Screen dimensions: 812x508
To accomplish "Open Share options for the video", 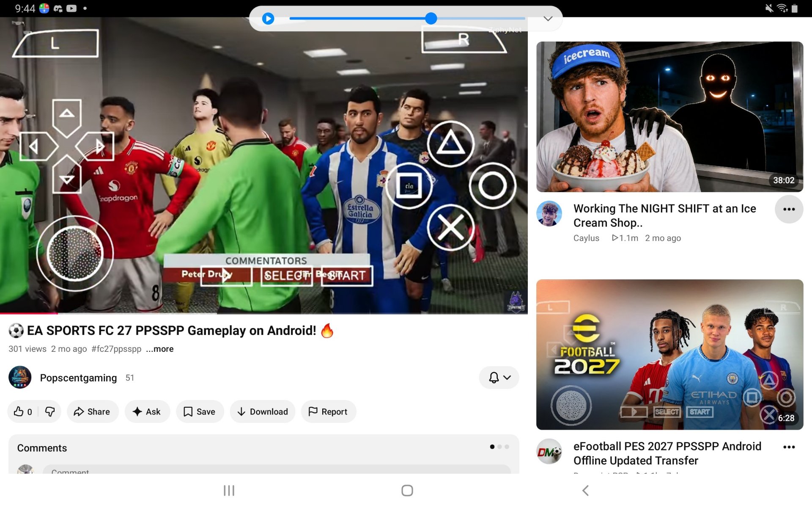I will pos(92,411).
